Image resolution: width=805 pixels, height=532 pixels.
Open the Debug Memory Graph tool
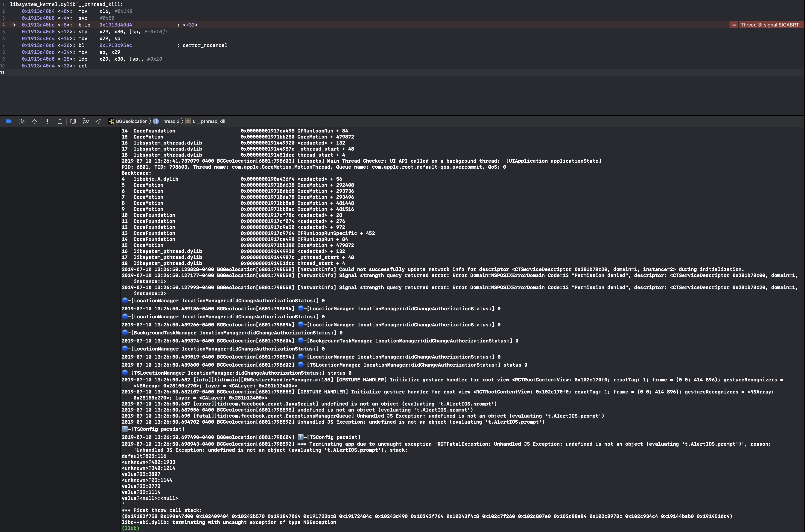coord(86,121)
